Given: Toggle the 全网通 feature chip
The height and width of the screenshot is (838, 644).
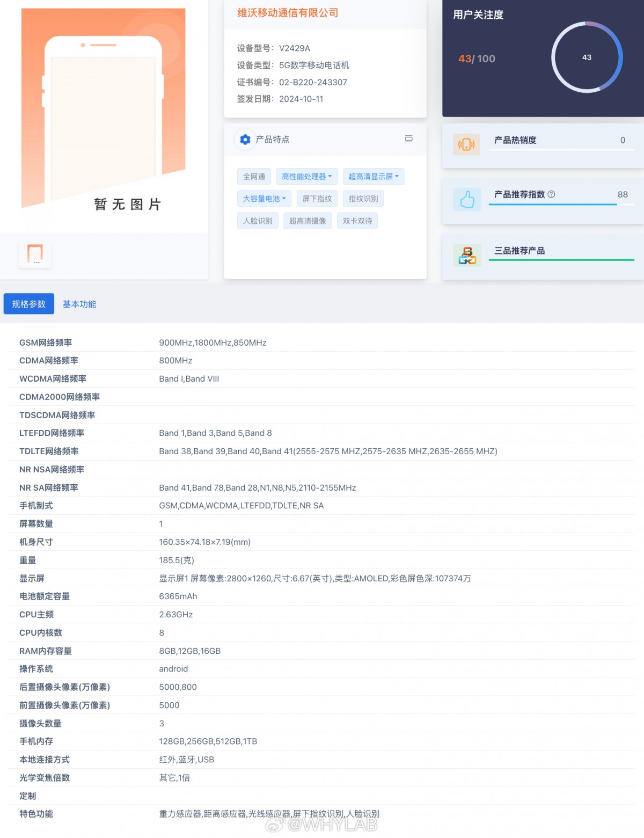Looking at the screenshot, I should (x=254, y=176).
